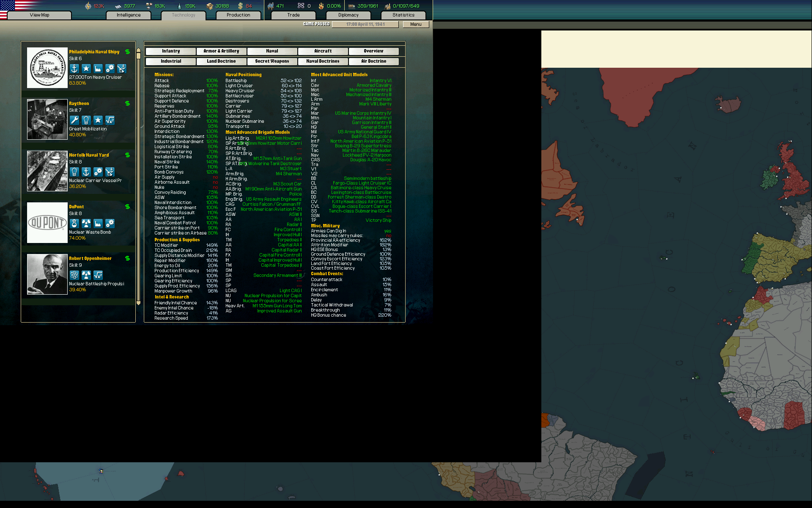This screenshot has width=812, height=508.
Task: Click the manpower soldiers icon in top bar
Action: [x=271, y=6]
